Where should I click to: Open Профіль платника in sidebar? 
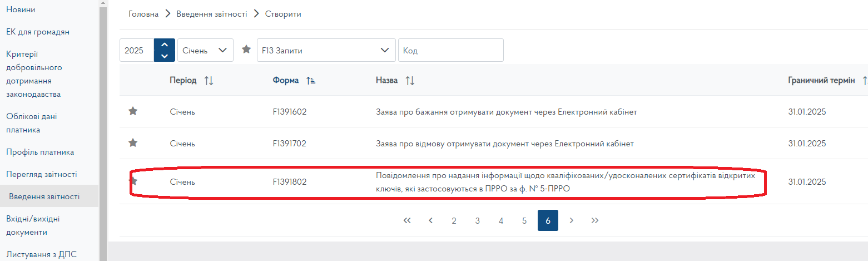[x=40, y=152]
